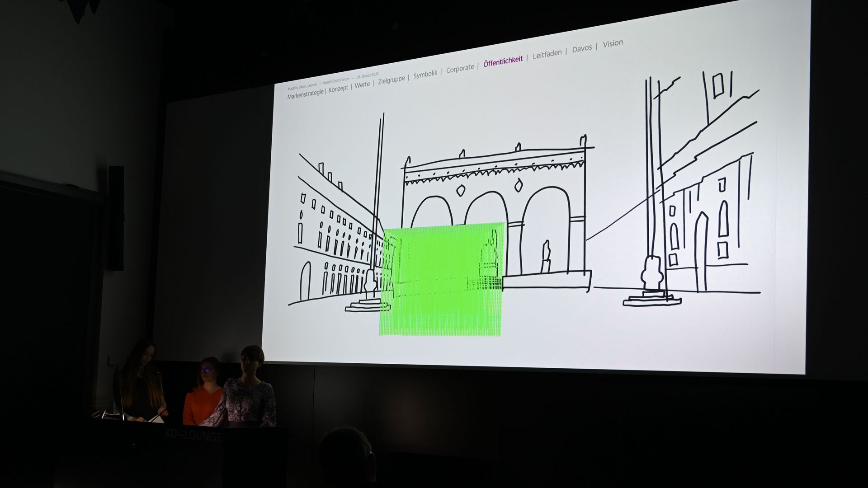Click the '26. Januar 2023' date text

pyautogui.click(x=368, y=76)
